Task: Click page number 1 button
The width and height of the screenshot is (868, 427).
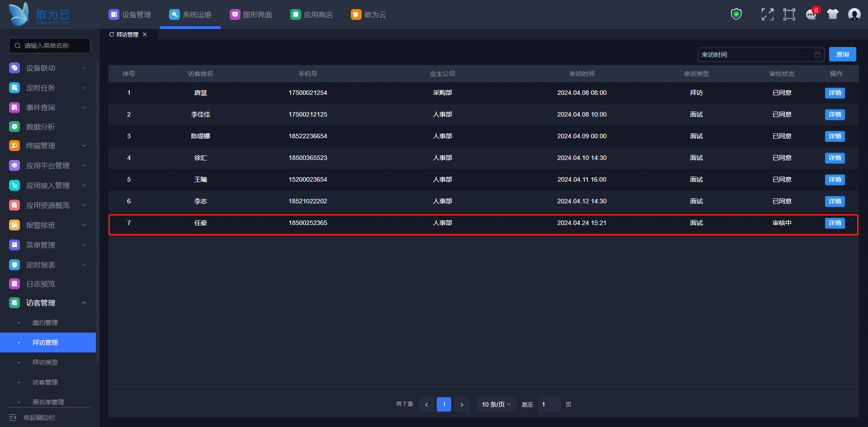Action: [444, 404]
